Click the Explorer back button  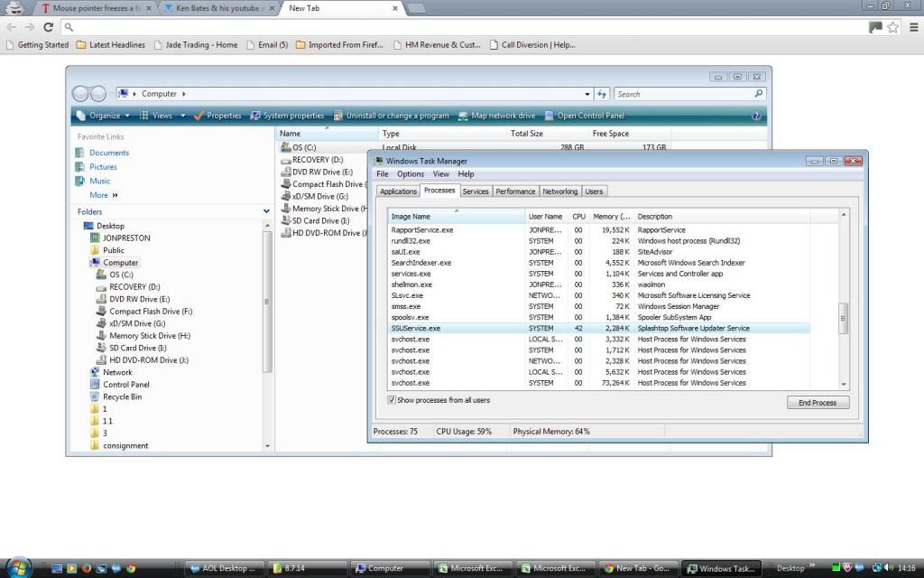pos(80,94)
